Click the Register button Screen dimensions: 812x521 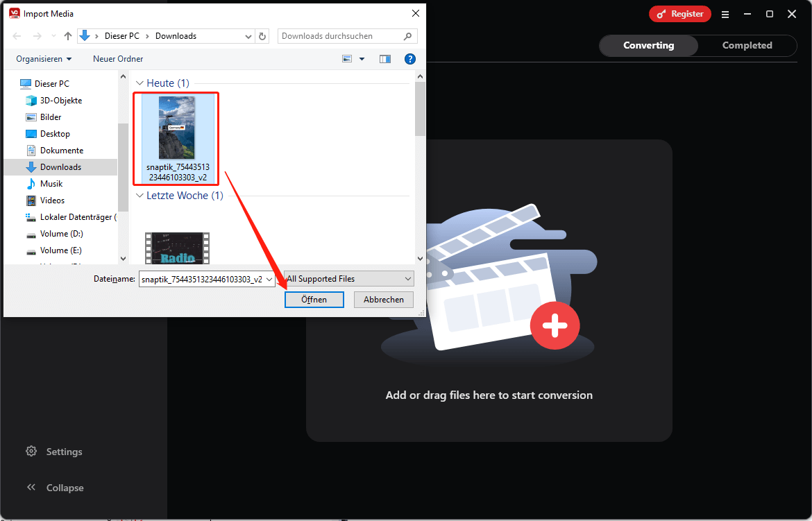[679, 14]
